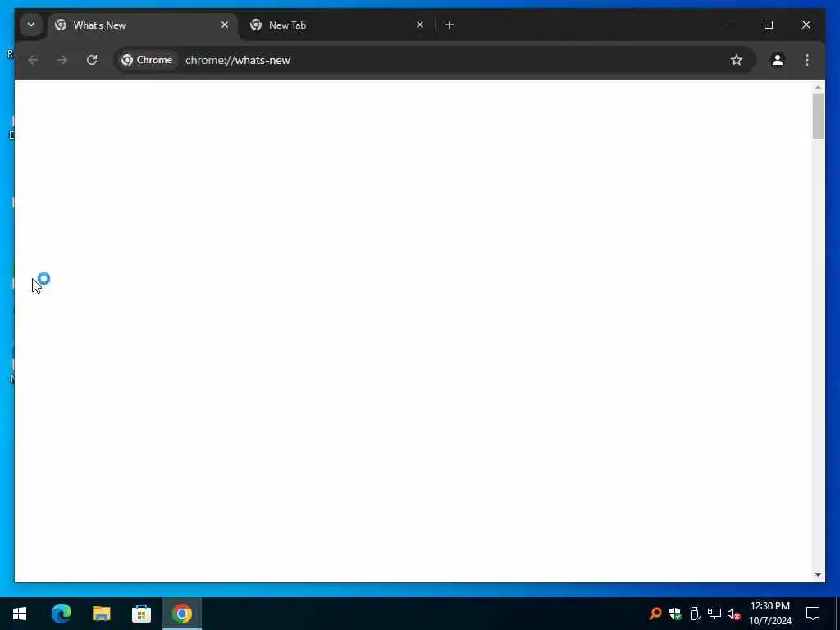This screenshot has width=840, height=630.
Task: Open Chrome's three-dot menu
Action: [x=807, y=60]
